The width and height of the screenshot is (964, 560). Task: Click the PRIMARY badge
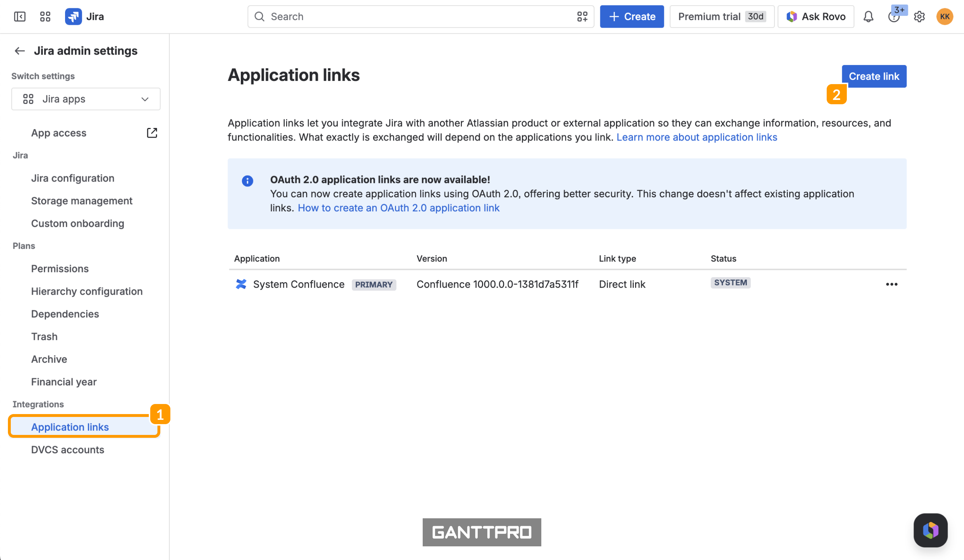374,285
